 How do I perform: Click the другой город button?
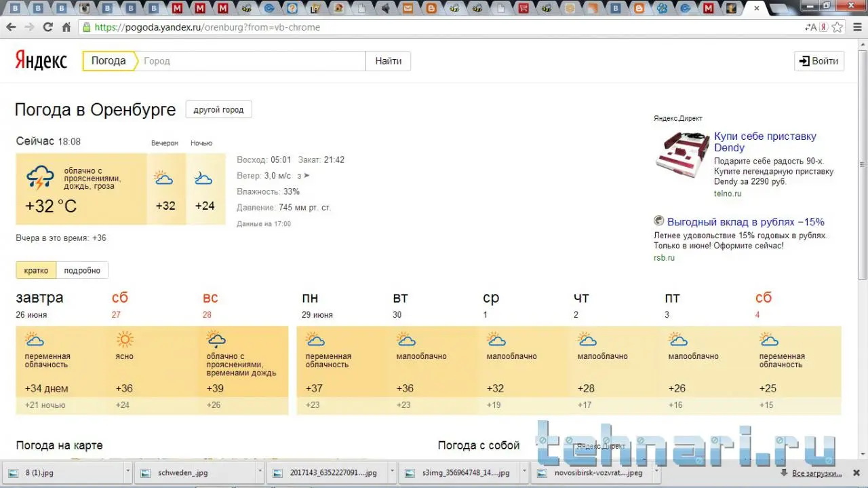click(x=218, y=110)
